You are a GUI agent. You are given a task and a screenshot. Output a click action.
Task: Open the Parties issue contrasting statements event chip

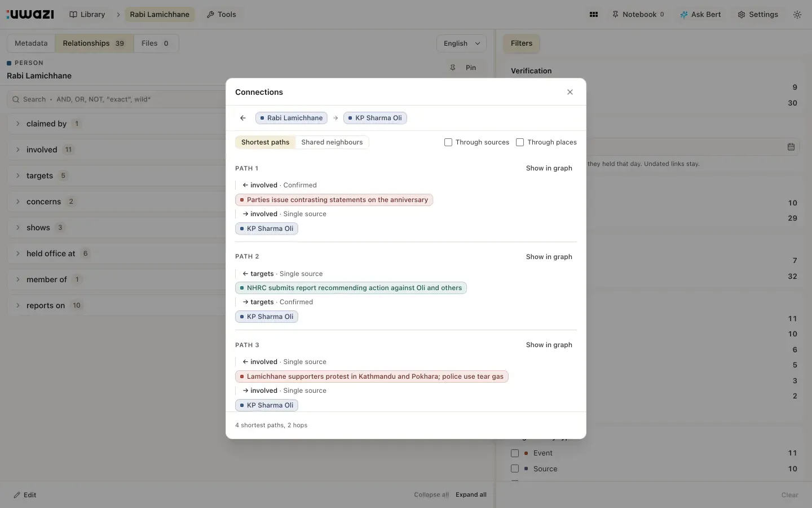pos(334,200)
